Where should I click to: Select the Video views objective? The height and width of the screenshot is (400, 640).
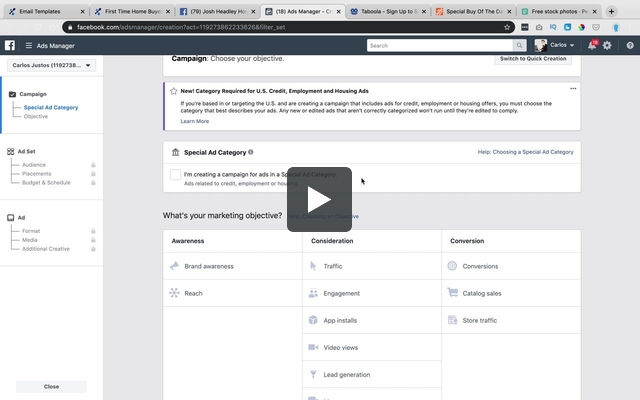(372, 347)
